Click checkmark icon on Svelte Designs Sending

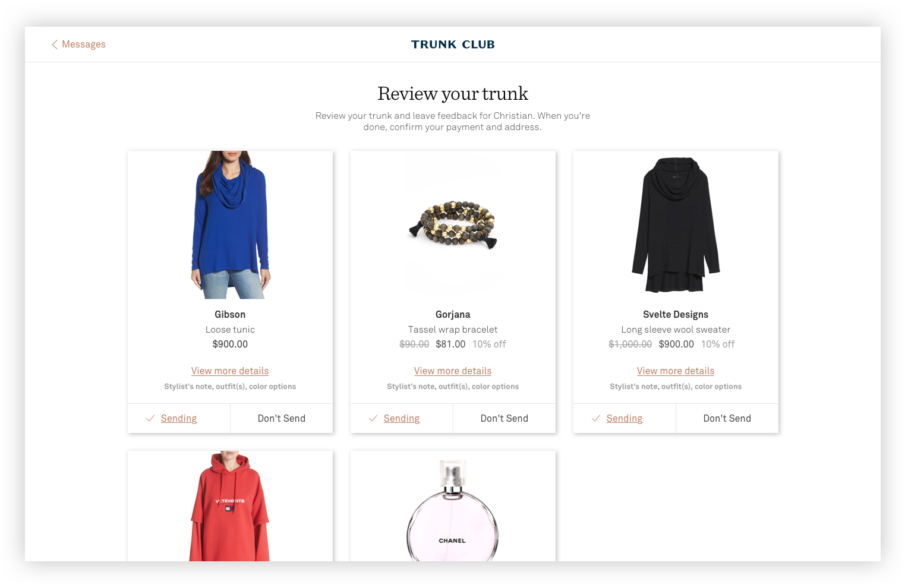[x=596, y=418]
